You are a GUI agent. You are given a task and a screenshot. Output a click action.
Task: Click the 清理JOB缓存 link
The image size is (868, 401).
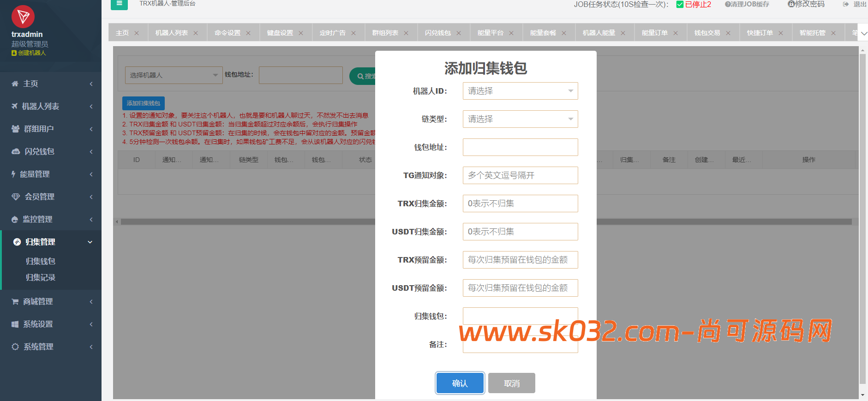pyautogui.click(x=747, y=4)
